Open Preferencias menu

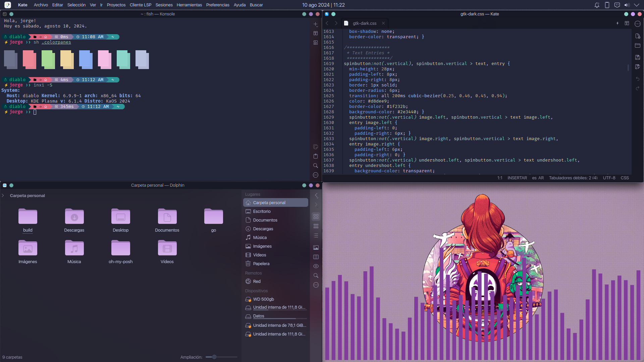[x=218, y=5]
